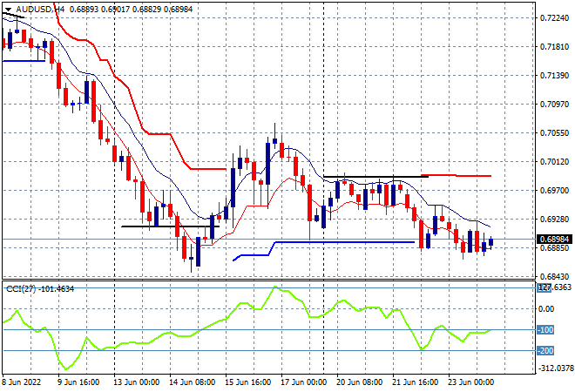Click price scale value 0.72240

554,18
